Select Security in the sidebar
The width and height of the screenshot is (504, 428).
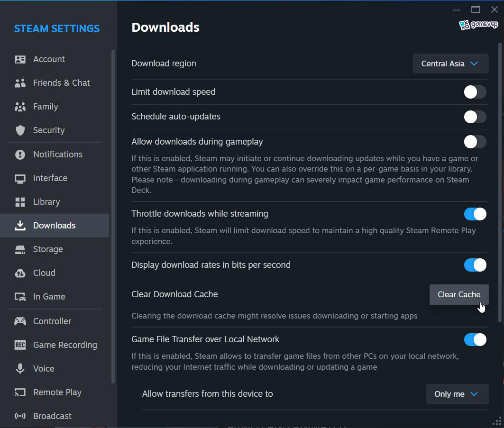click(55, 130)
